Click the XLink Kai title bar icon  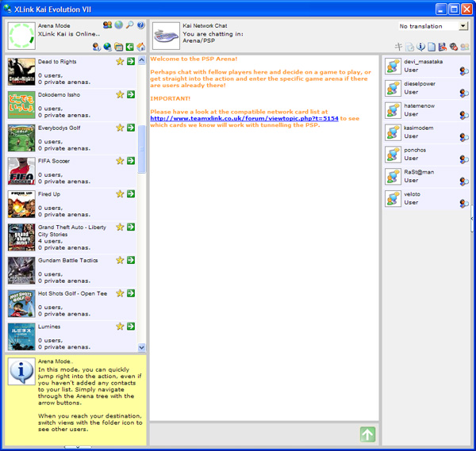click(8, 9)
